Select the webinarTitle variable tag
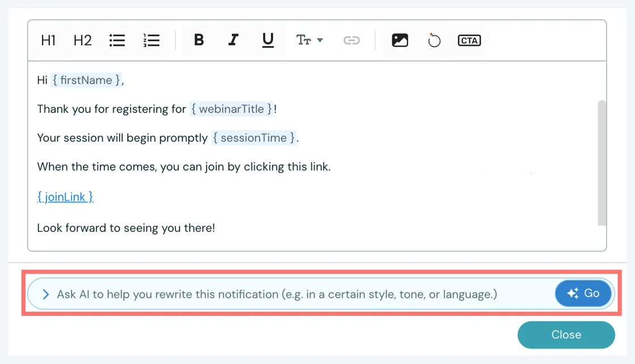Screen dimensions: 635x364 232,109
